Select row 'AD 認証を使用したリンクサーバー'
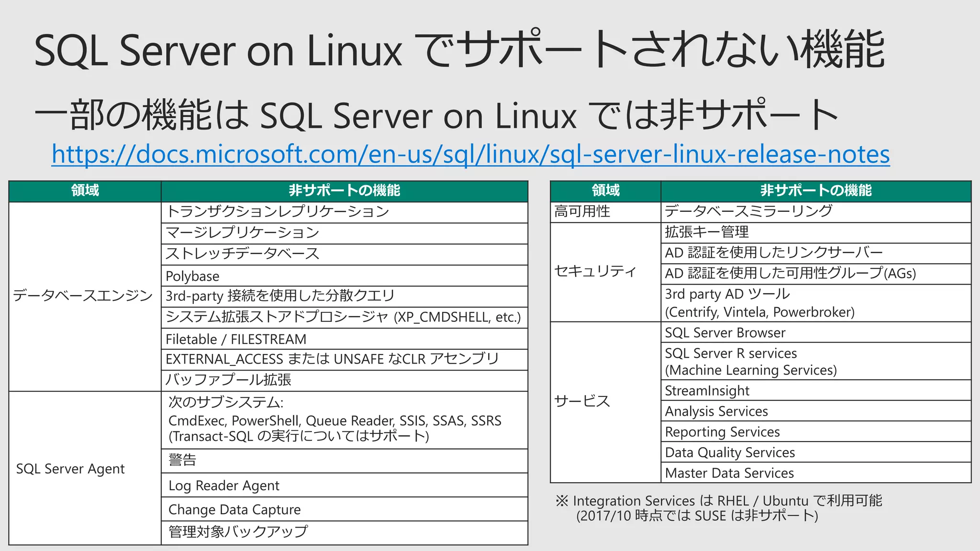The image size is (980, 551). tap(816, 253)
